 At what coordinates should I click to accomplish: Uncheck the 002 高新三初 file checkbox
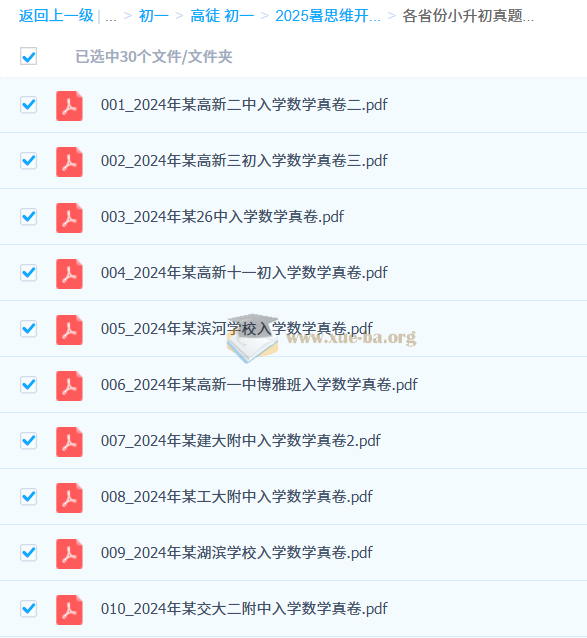coord(28,161)
